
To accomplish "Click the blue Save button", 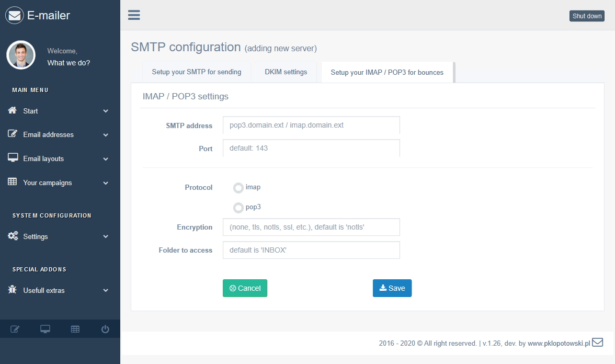I will [x=392, y=288].
